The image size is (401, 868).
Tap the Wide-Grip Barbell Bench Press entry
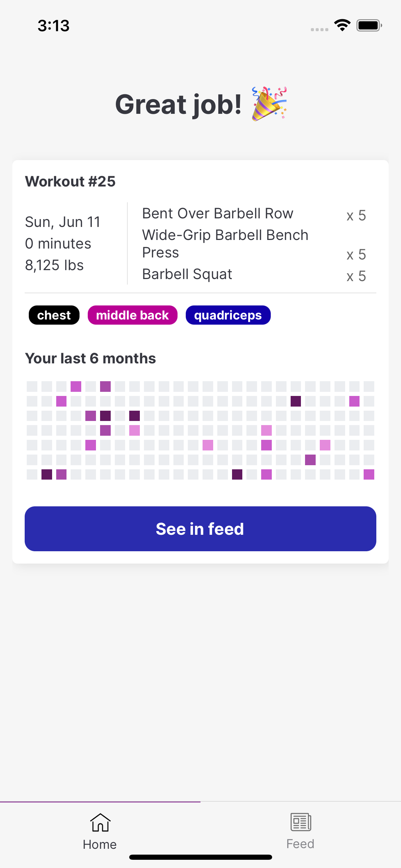tap(225, 244)
